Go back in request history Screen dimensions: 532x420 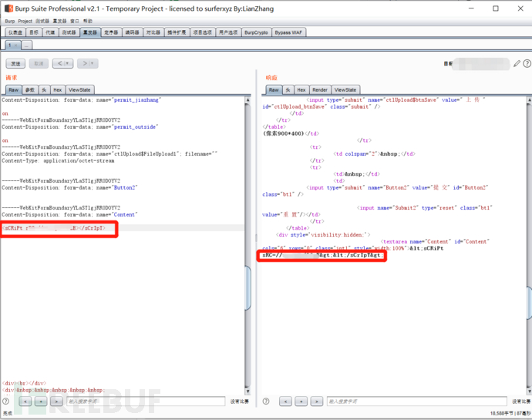point(59,63)
